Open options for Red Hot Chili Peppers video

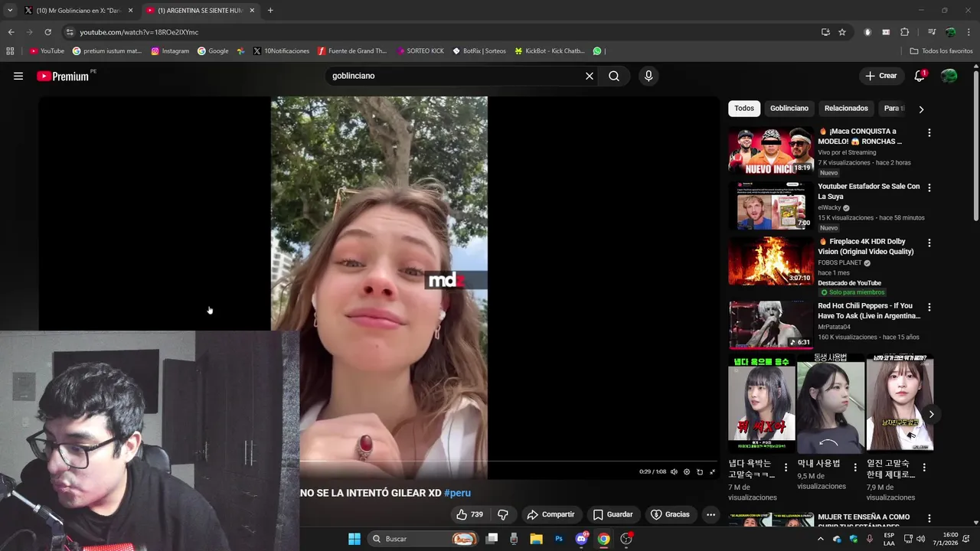click(929, 307)
